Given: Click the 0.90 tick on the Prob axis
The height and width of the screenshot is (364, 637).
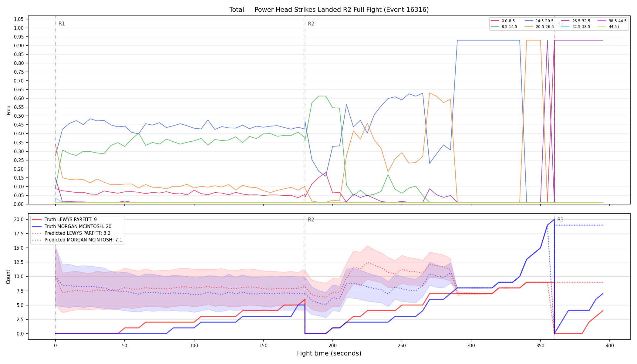Looking at the screenshot, I should (19, 45).
